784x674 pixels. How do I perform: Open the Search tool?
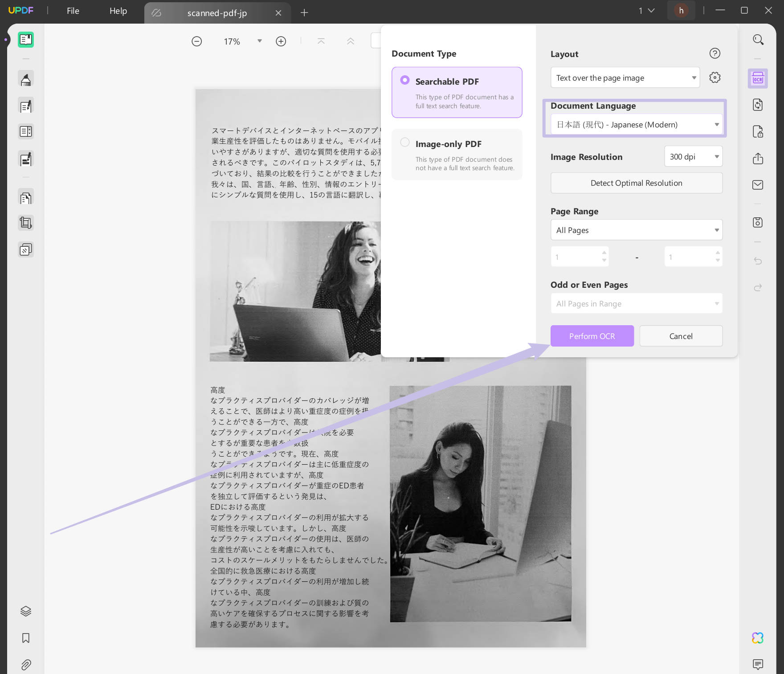point(758,40)
